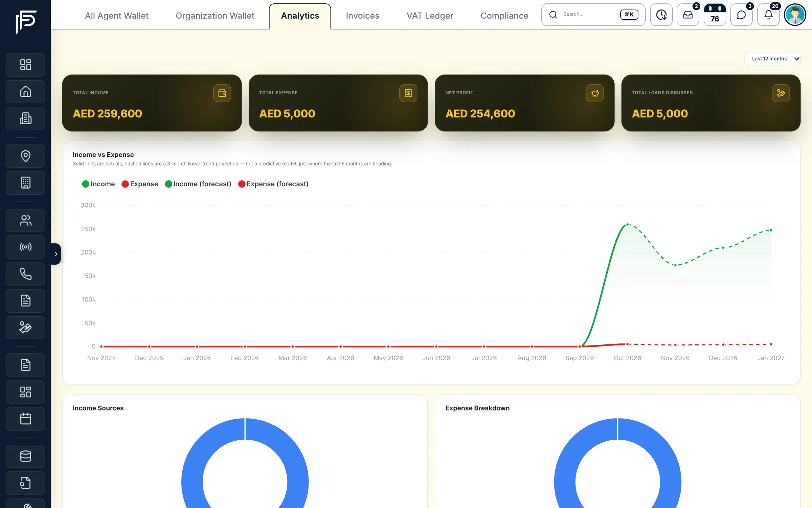Click the wallet icon on Total Income card

(x=222, y=93)
